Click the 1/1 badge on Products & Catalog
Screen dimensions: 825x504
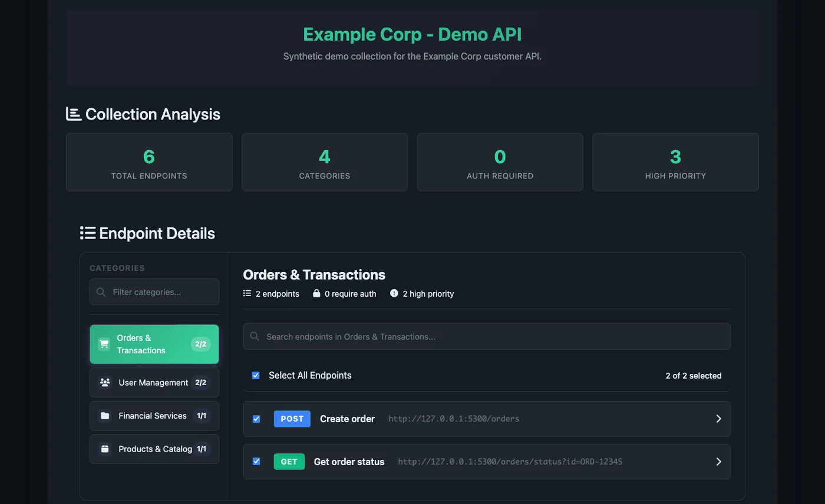tap(202, 449)
